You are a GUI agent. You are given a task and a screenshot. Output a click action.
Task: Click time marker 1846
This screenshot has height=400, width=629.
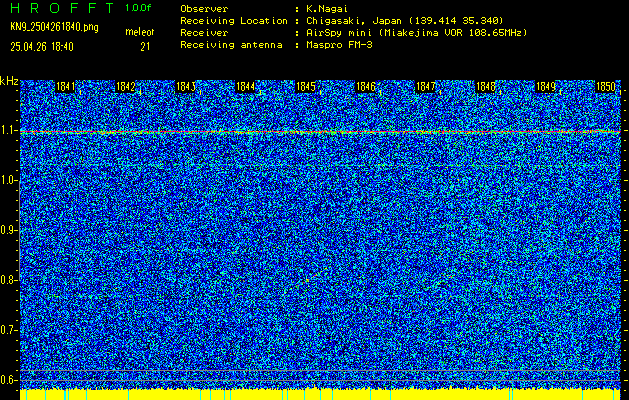tap(365, 86)
